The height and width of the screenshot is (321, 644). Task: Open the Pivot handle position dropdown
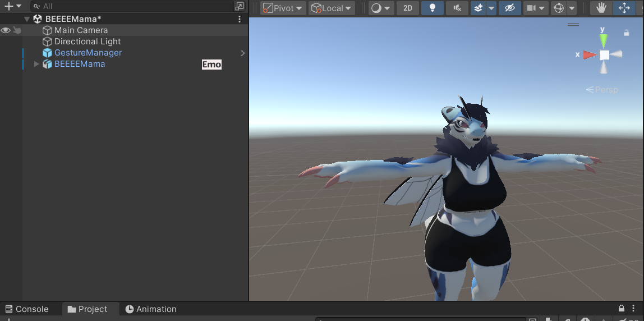click(x=283, y=8)
